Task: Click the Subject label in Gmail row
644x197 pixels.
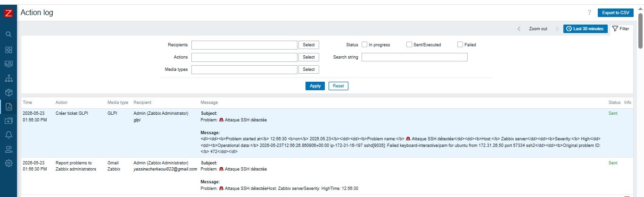Action: coord(209,163)
